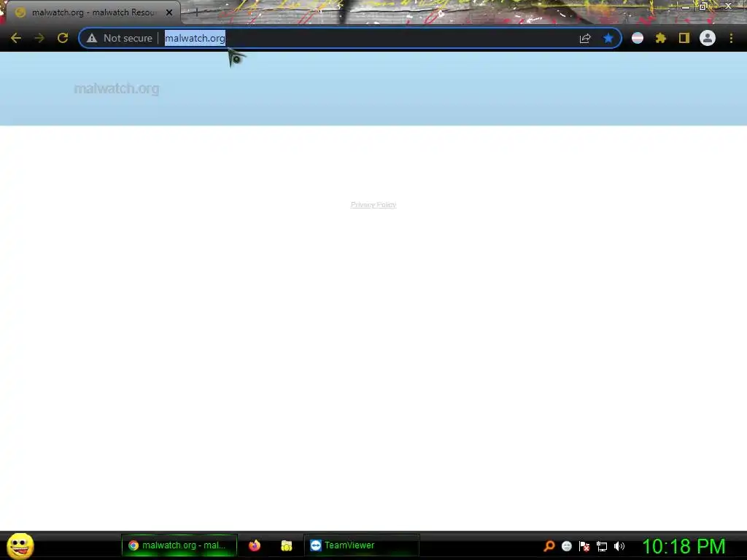Go back to the previous page
The width and height of the screenshot is (747, 560).
click(16, 38)
